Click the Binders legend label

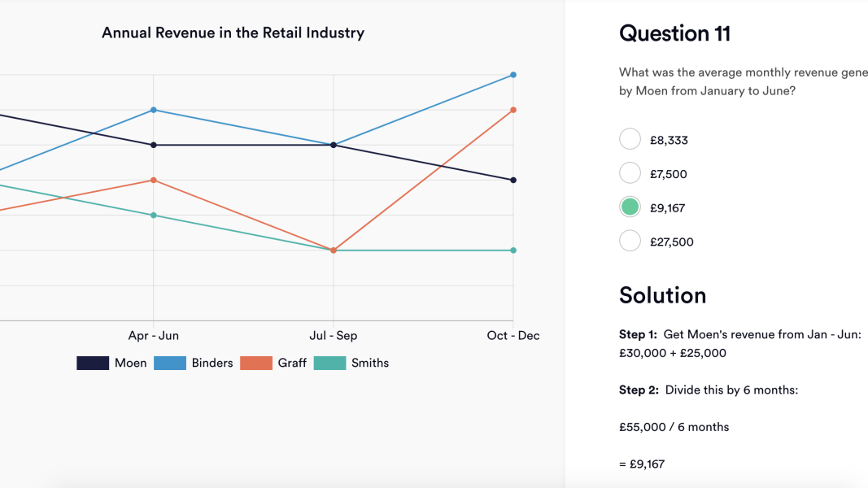[x=212, y=363]
